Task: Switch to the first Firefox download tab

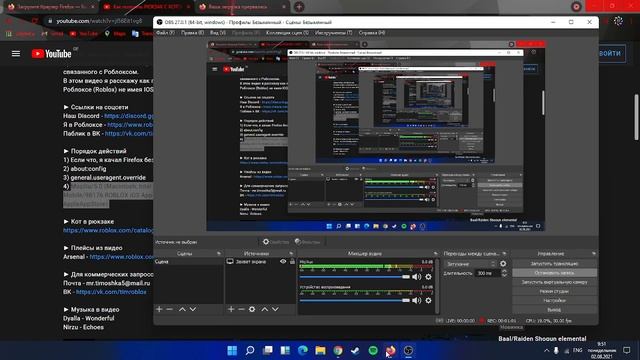Action: point(51,7)
